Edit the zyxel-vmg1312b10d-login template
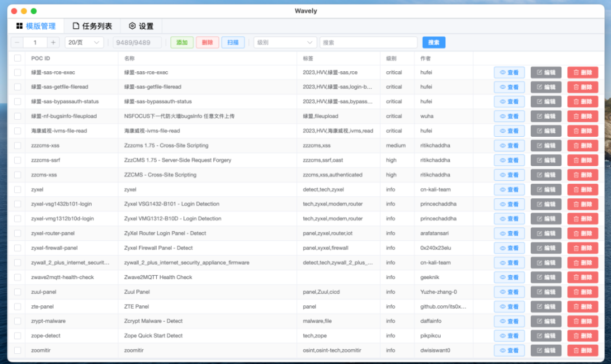 coord(546,219)
